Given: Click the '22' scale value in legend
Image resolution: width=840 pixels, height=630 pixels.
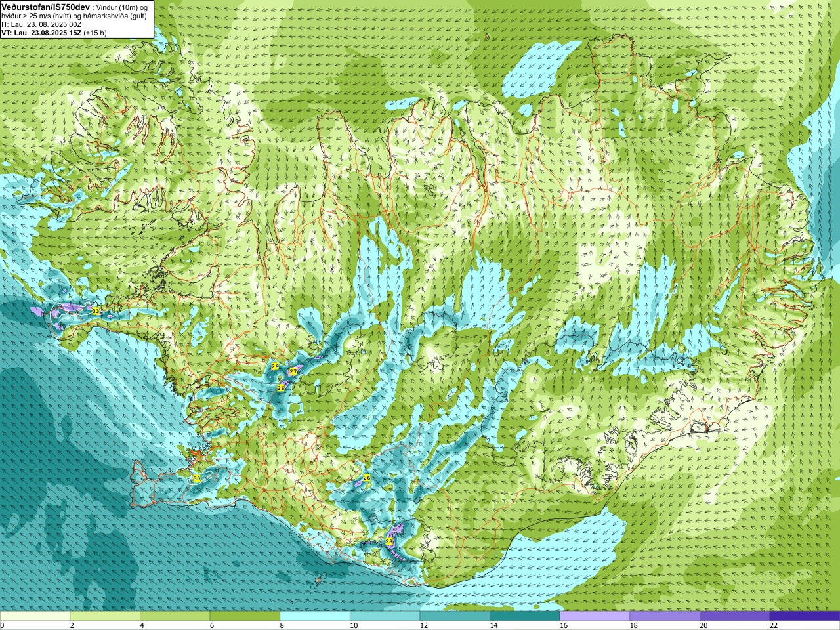Looking at the screenshot, I should tap(774, 625).
